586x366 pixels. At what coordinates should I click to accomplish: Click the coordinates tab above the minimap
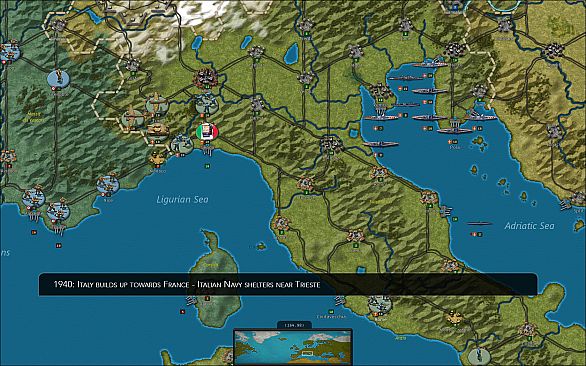pyautogui.click(x=294, y=325)
